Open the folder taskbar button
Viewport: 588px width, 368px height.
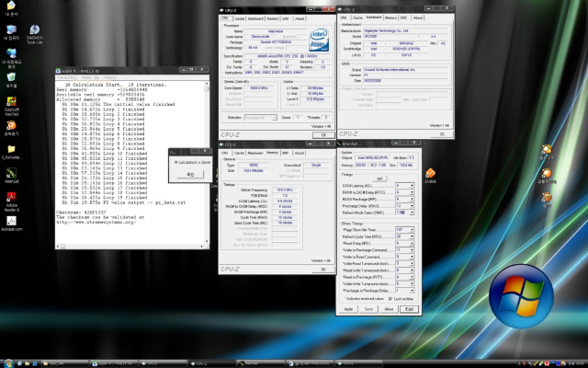[63, 363]
